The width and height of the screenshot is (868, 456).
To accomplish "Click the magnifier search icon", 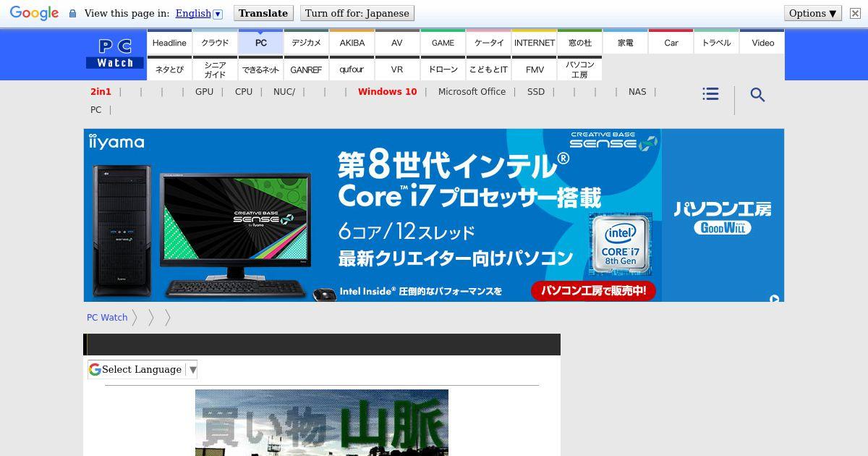I will (x=757, y=95).
